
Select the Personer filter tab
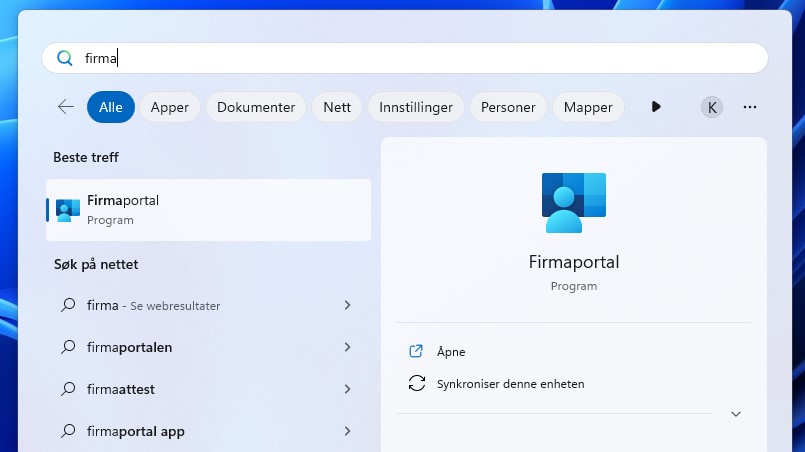[x=508, y=107]
